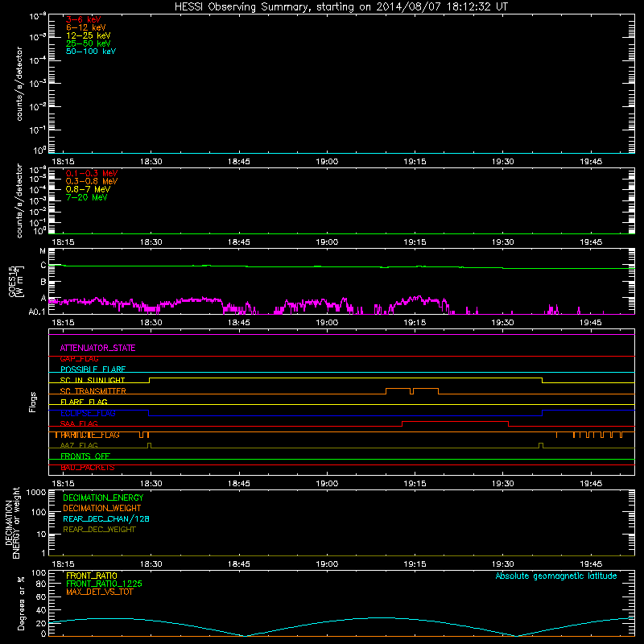Select the 'FRONTS_OFF' flag label
This screenshot has width=644, height=644.
pyautogui.click(x=85, y=456)
